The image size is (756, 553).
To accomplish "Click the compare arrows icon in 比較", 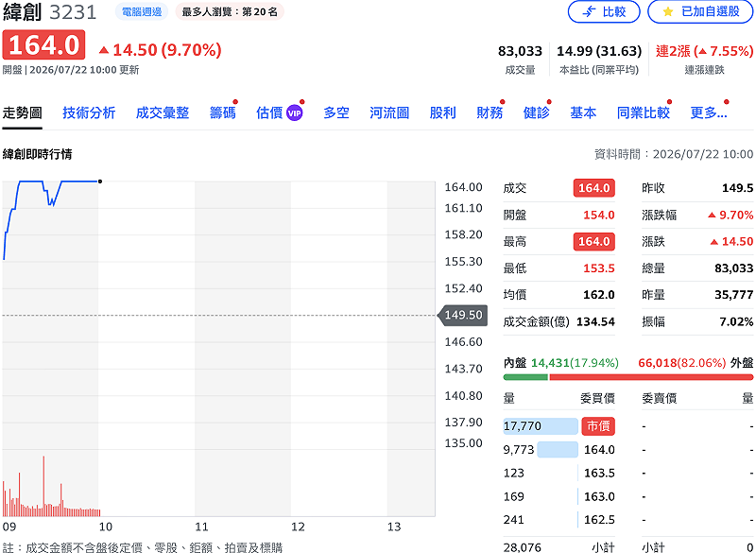I will [589, 11].
